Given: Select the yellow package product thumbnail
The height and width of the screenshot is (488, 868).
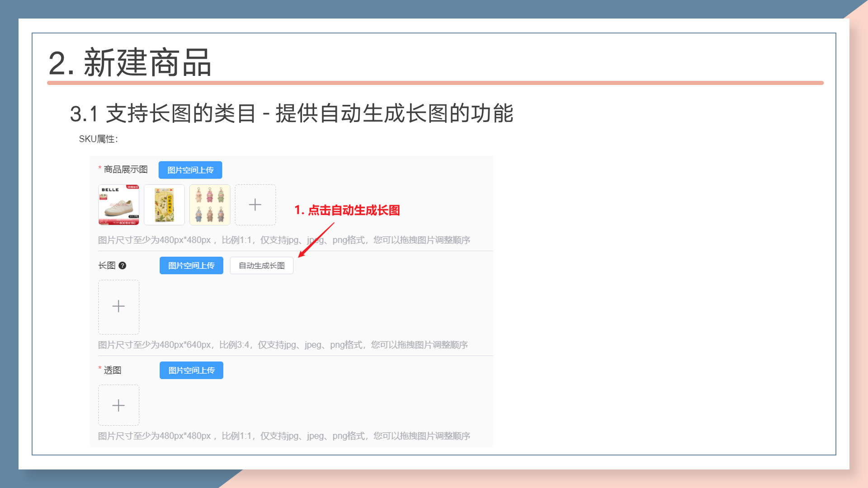Looking at the screenshot, I should pyautogui.click(x=164, y=205).
